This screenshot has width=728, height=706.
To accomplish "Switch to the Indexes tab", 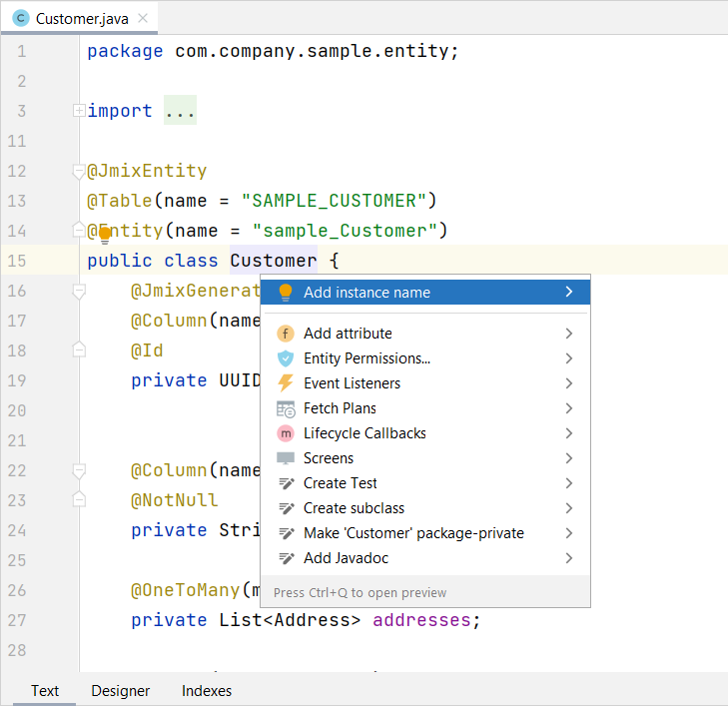I will tap(207, 691).
